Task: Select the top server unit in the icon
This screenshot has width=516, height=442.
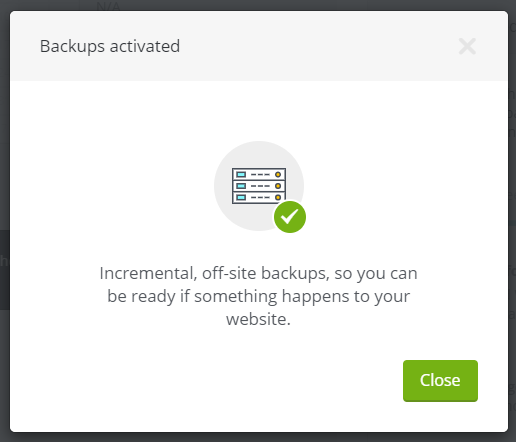Action: 259,174
